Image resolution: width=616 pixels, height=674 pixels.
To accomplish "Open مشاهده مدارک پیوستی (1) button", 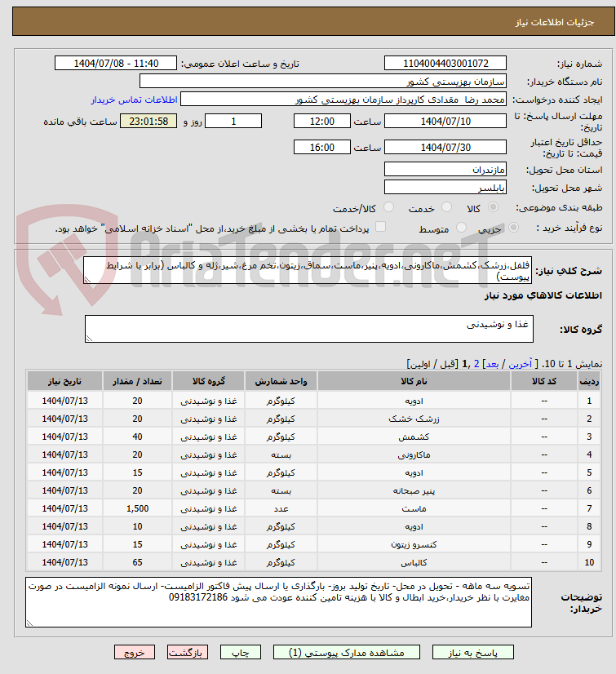I will pyautogui.click(x=347, y=653).
